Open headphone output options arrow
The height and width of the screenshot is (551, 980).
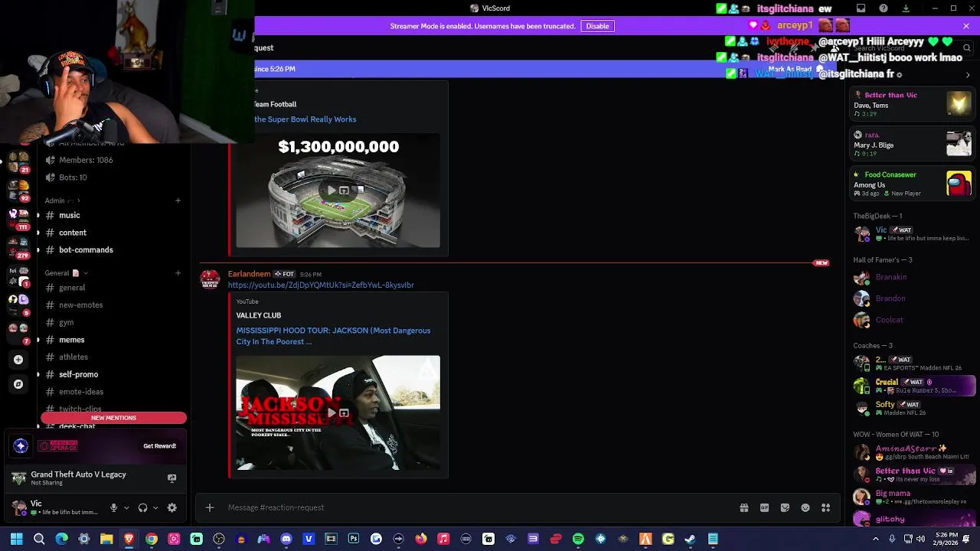point(155,507)
